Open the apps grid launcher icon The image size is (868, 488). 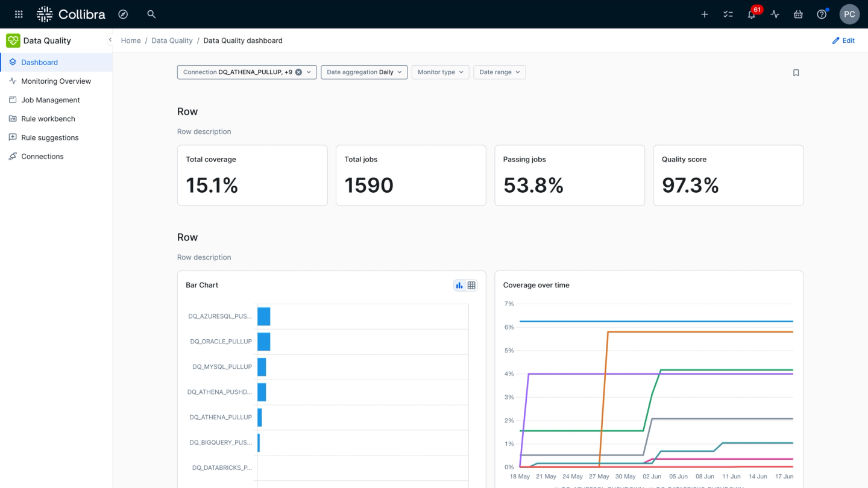(19, 14)
